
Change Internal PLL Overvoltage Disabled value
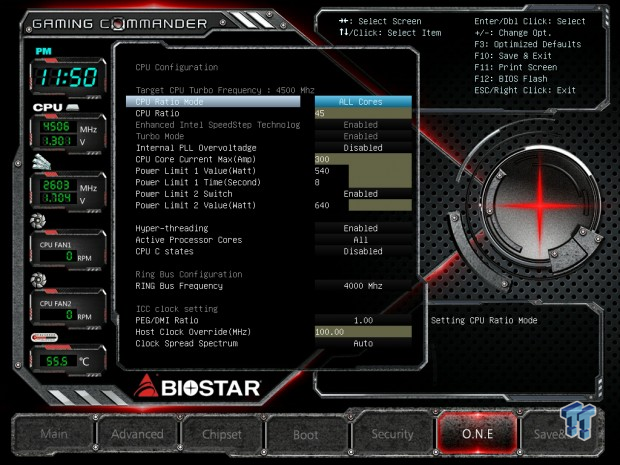363,148
